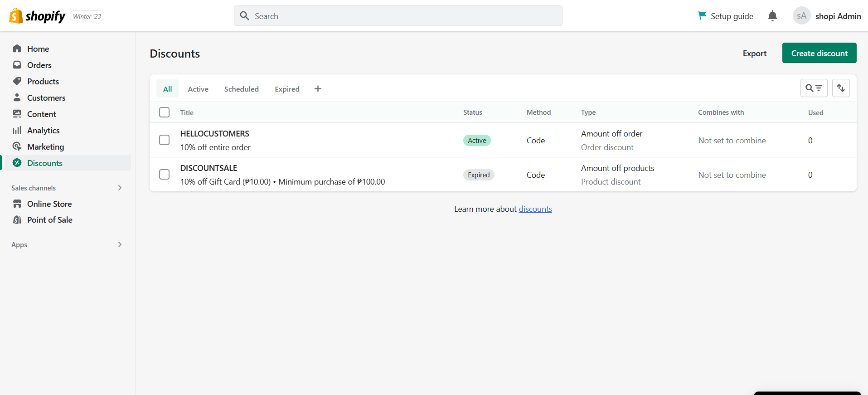Screen dimensions: 868x395
Task: Click the search magnifier icon in the top bar
Action: pyautogui.click(x=245, y=16)
